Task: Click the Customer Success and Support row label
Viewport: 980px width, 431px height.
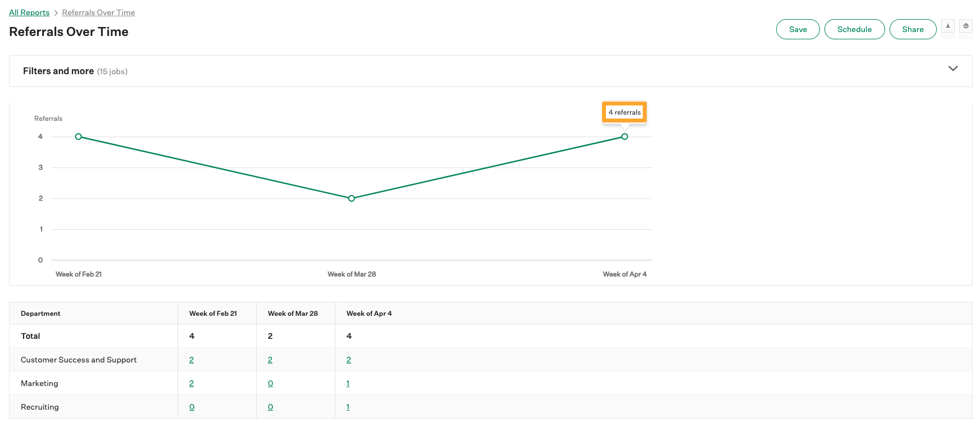Action: pyautogui.click(x=79, y=360)
